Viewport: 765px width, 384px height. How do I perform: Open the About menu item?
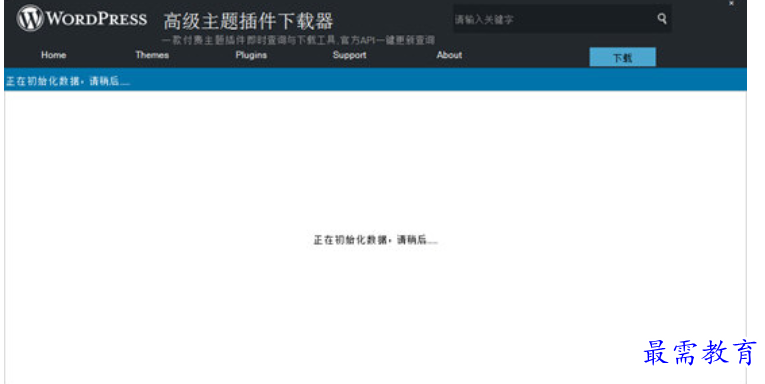(x=449, y=55)
